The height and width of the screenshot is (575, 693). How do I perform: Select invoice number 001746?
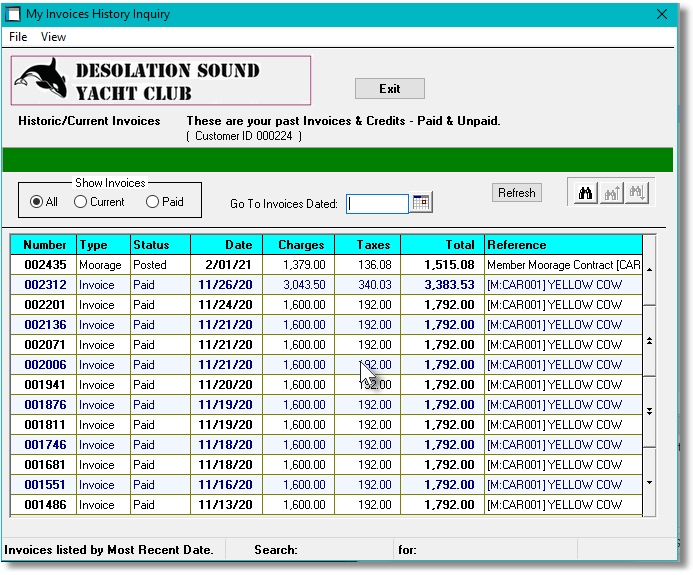pos(45,445)
